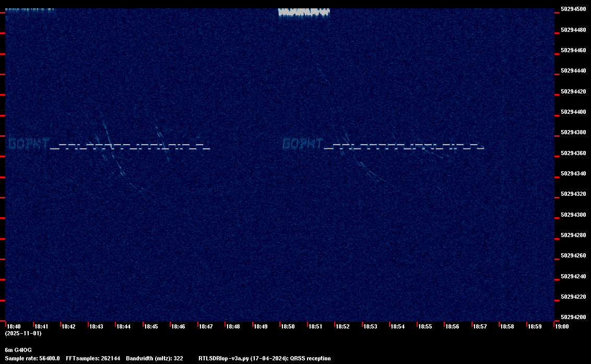The image size is (591, 364).
Task: Select the 19:00 time tick label
Action: (562, 326)
